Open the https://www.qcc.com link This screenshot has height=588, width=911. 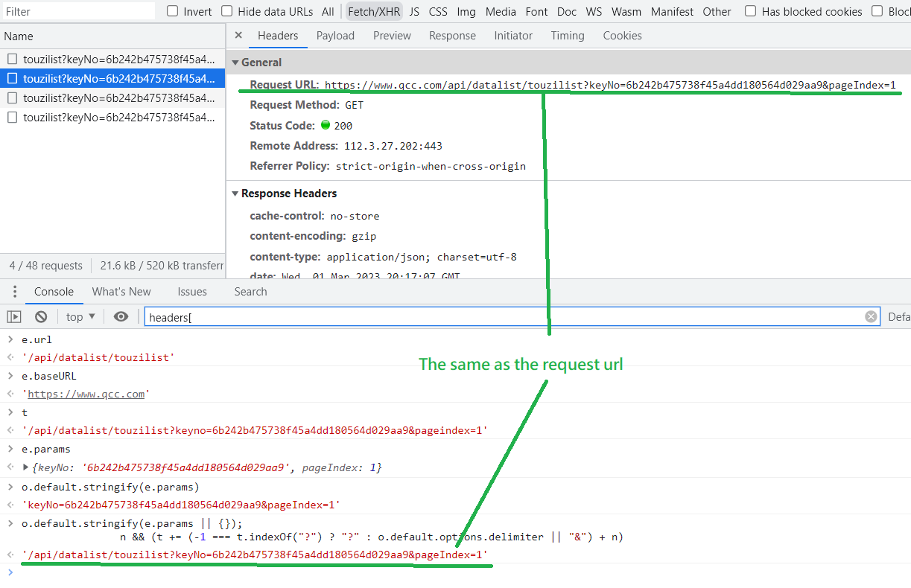(x=86, y=394)
